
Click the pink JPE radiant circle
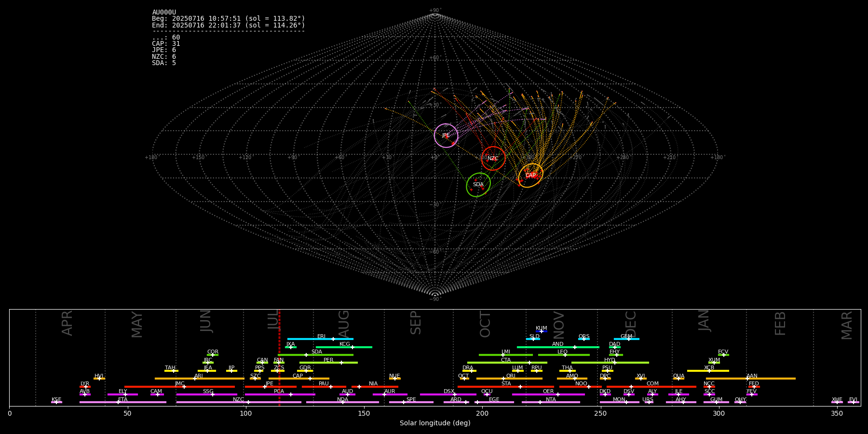point(446,136)
